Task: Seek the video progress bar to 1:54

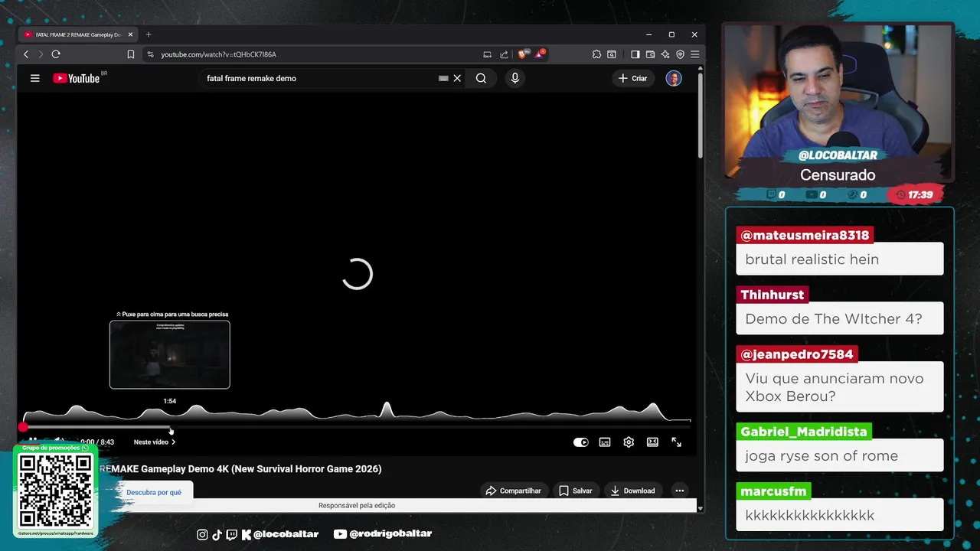Action: click(170, 427)
